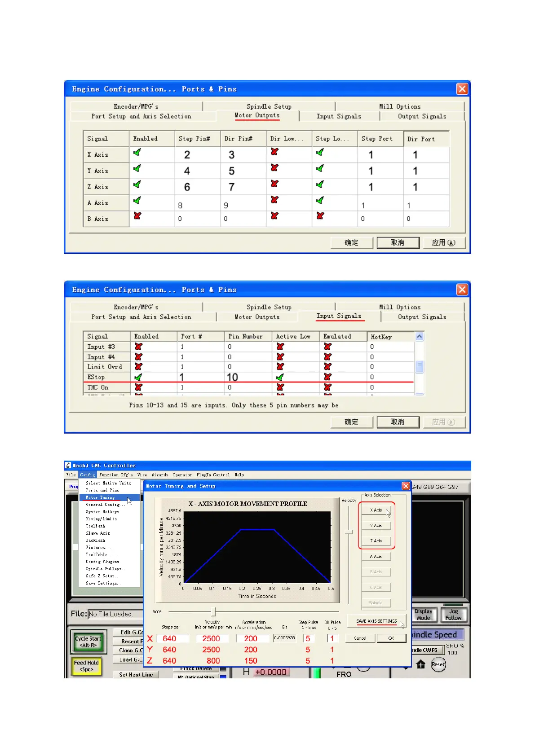Click the Input Signals list scrollbar thumb
This screenshot has height=756, width=535.
[420, 367]
